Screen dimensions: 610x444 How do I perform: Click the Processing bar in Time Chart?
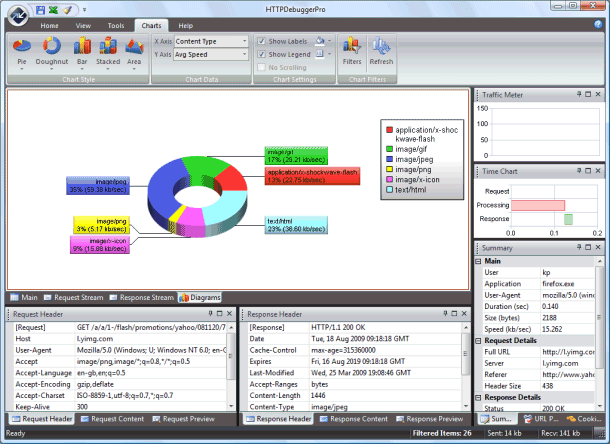tap(538, 205)
